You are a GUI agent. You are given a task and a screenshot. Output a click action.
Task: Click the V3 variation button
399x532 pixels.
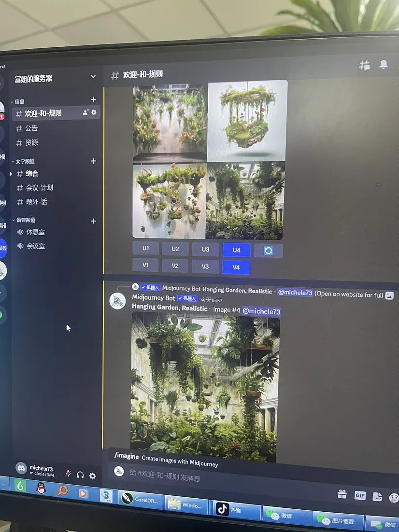tap(205, 266)
